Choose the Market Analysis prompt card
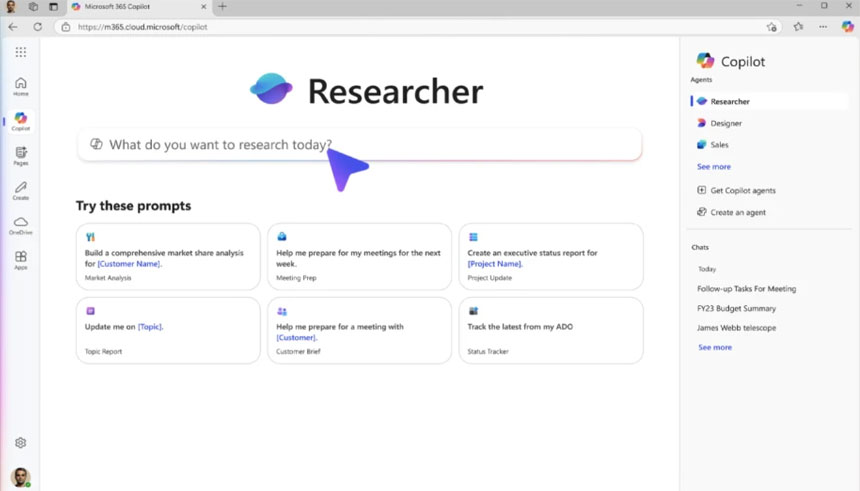This screenshot has width=860, height=491. [168, 256]
